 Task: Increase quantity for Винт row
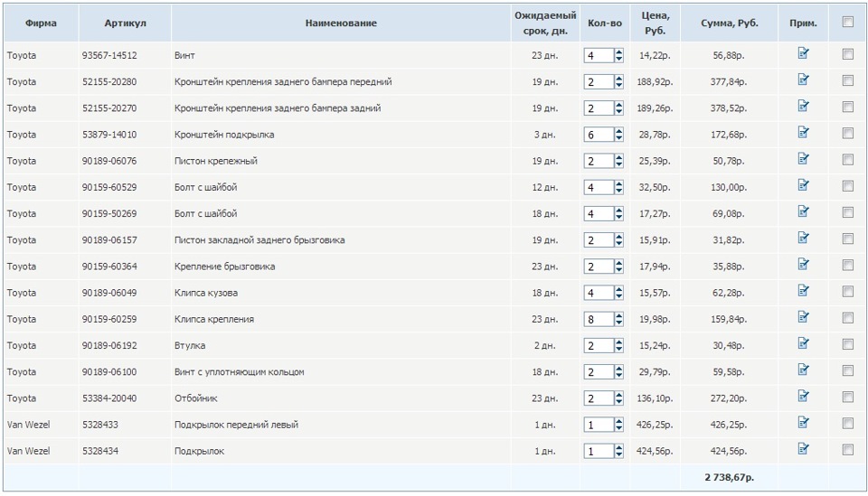pos(618,51)
